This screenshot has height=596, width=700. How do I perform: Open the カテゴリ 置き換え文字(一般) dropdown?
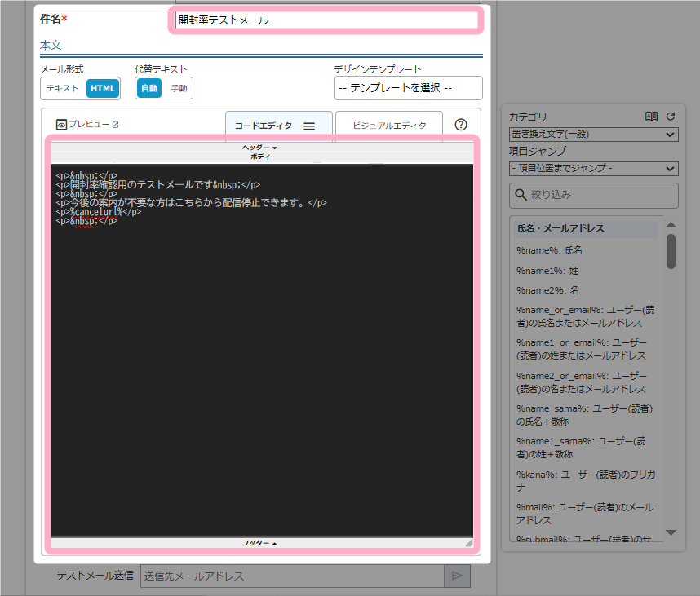(592, 135)
